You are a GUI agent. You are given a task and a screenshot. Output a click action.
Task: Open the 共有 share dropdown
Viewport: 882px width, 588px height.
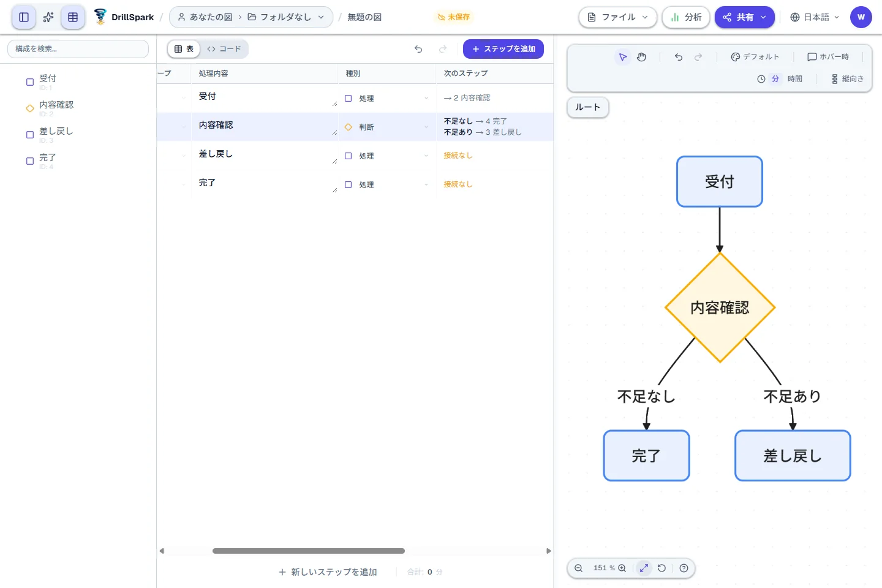click(x=744, y=17)
